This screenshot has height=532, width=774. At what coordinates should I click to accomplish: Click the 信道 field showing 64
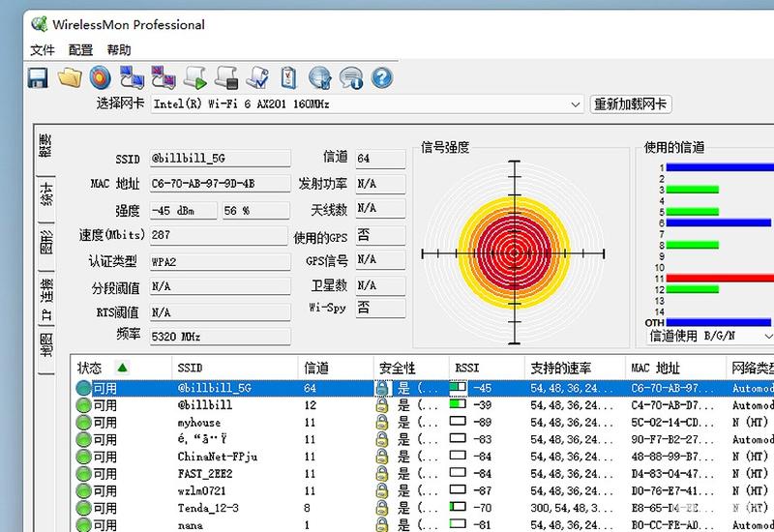[x=380, y=159]
